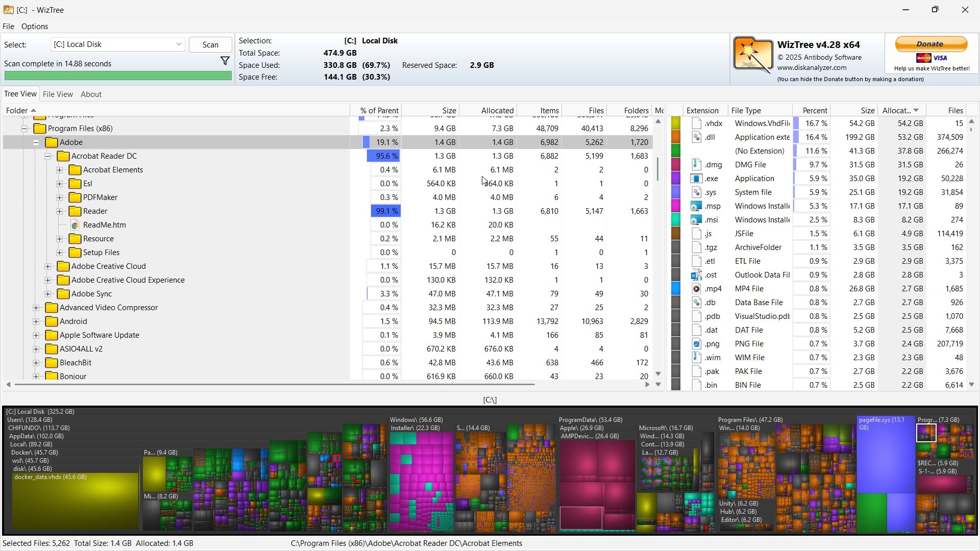Select the Apple Software Update row
The height and width of the screenshot is (551, 980).
(x=328, y=335)
